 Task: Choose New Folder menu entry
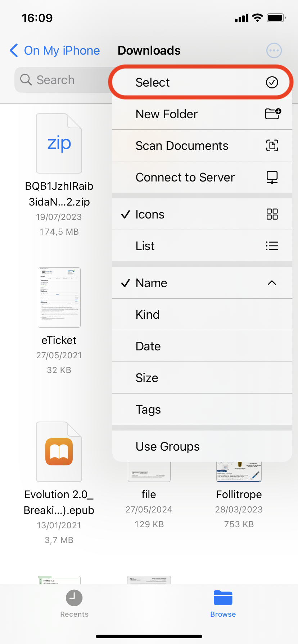pyautogui.click(x=202, y=114)
